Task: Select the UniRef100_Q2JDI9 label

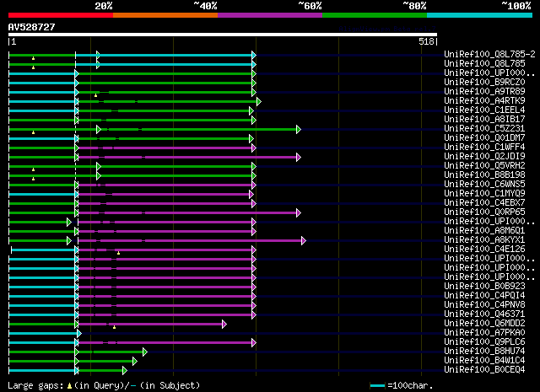Action: (484, 157)
